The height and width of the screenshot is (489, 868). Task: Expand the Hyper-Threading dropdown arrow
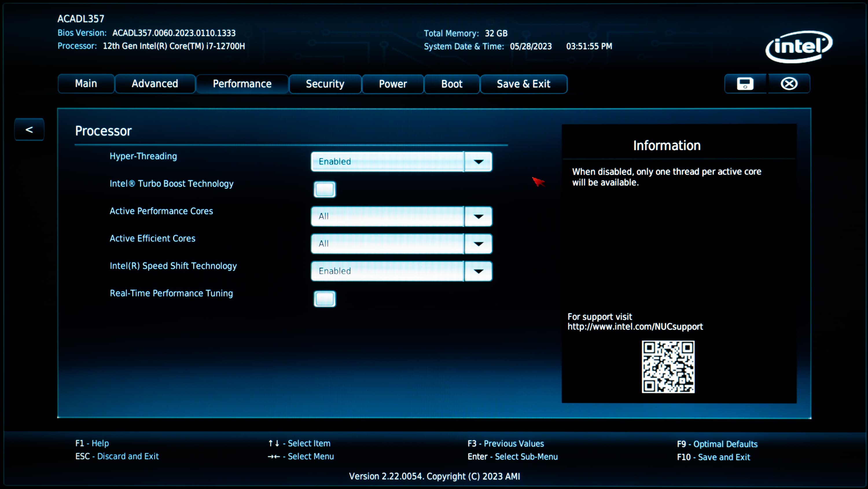pyautogui.click(x=478, y=162)
